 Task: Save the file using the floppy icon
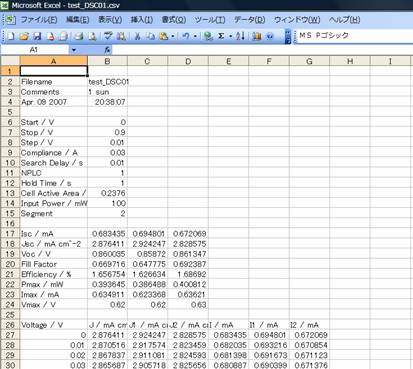(37, 36)
